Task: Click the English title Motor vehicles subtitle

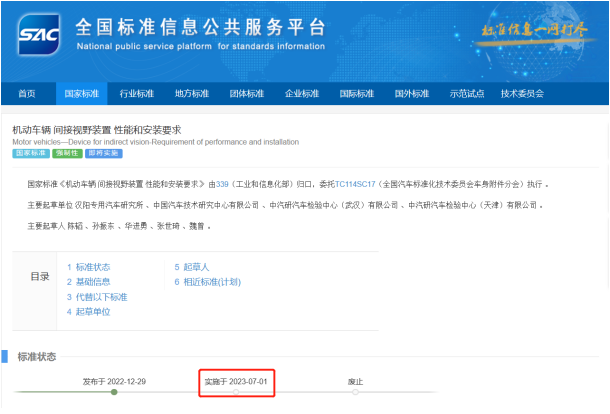Action: click(x=156, y=142)
